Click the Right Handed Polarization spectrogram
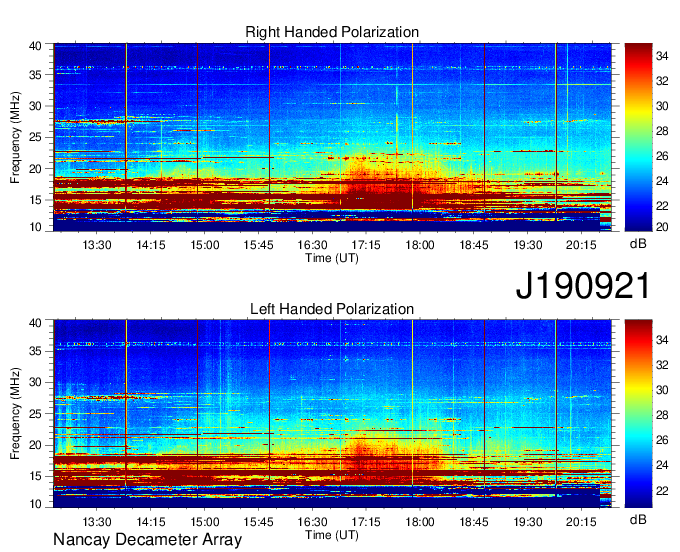The image size is (680, 552). (x=332, y=137)
